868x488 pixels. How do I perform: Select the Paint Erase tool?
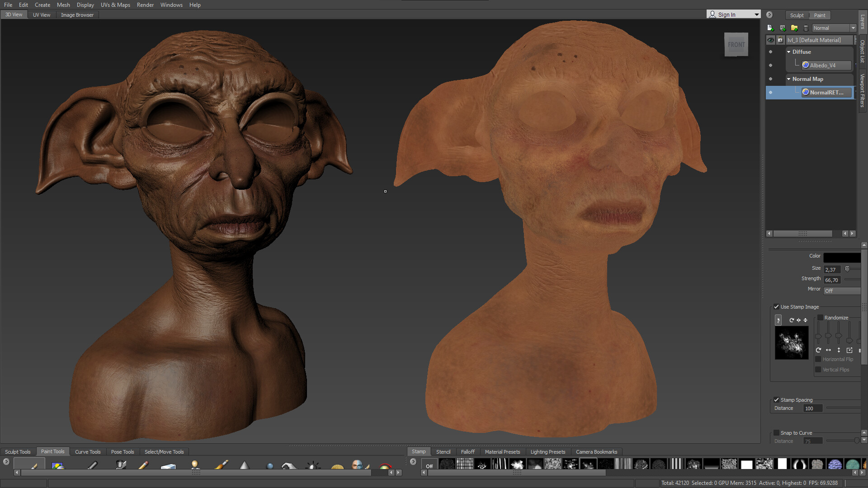click(168, 465)
